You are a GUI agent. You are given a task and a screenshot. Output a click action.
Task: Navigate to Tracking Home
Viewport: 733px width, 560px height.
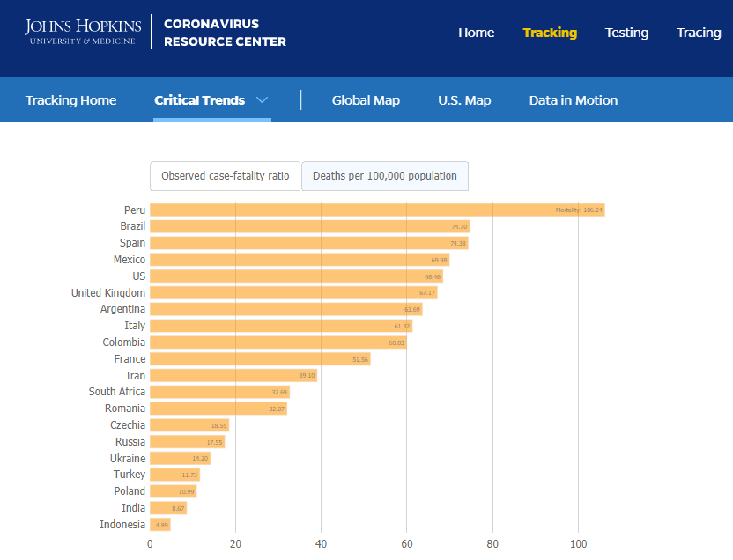tap(70, 100)
